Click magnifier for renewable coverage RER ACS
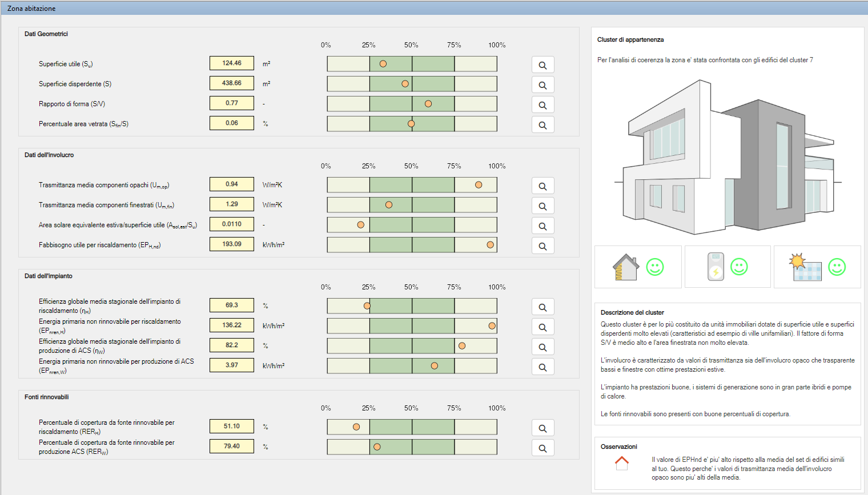This screenshot has width=868, height=495. point(542,448)
